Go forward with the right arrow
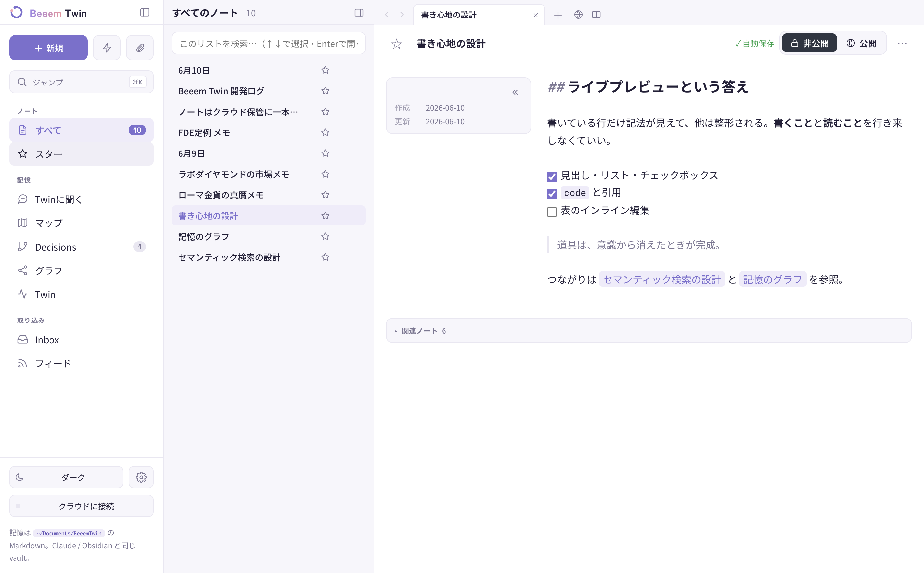The height and width of the screenshot is (573, 924). 402,15
